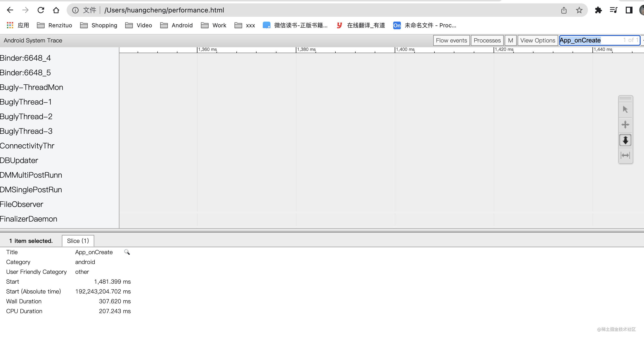Toggle the browser side panel icon

[x=629, y=10]
